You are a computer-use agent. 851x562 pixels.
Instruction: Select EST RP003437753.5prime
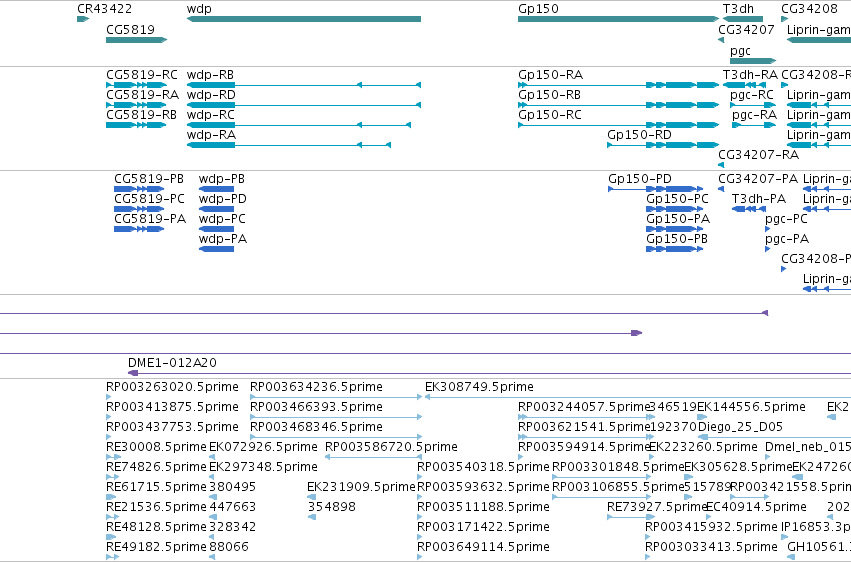pos(109,438)
